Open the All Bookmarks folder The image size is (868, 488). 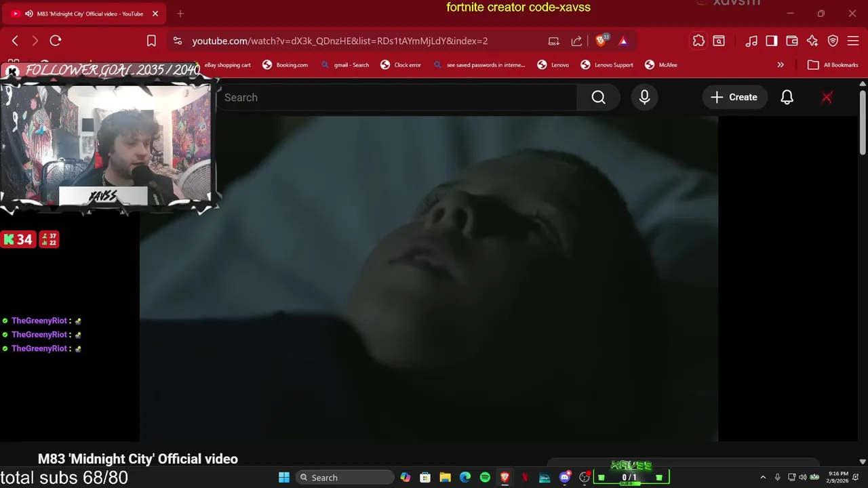point(833,65)
